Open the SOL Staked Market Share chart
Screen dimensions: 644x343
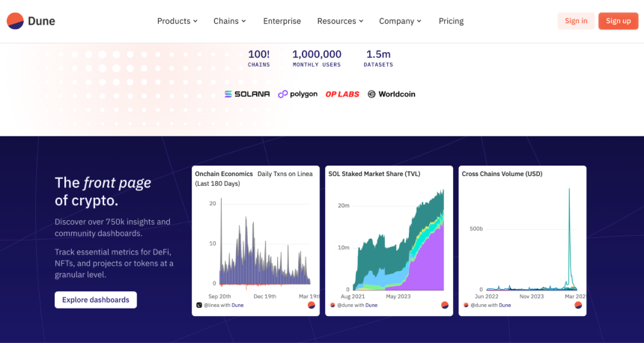(389, 240)
